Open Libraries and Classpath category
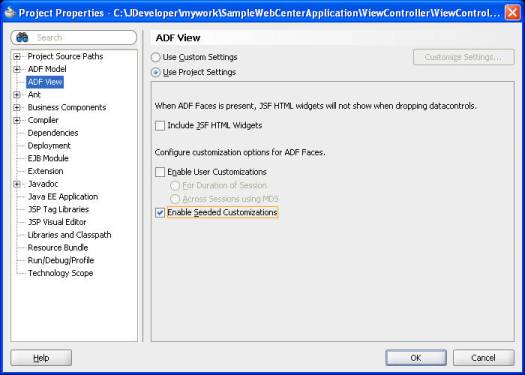 pos(69,235)
